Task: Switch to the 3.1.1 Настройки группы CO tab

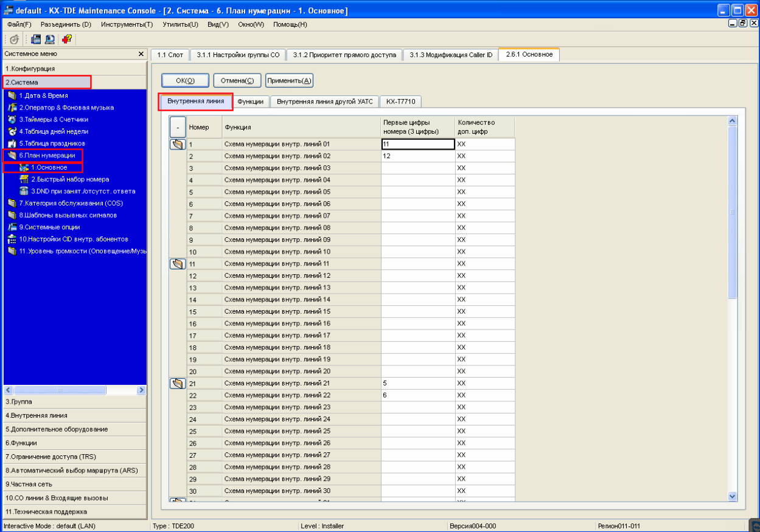Action: tap(238, 55)
